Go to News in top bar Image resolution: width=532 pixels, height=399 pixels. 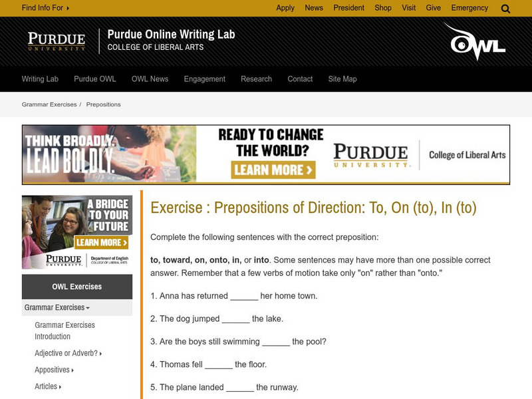[x=313, y=8]
